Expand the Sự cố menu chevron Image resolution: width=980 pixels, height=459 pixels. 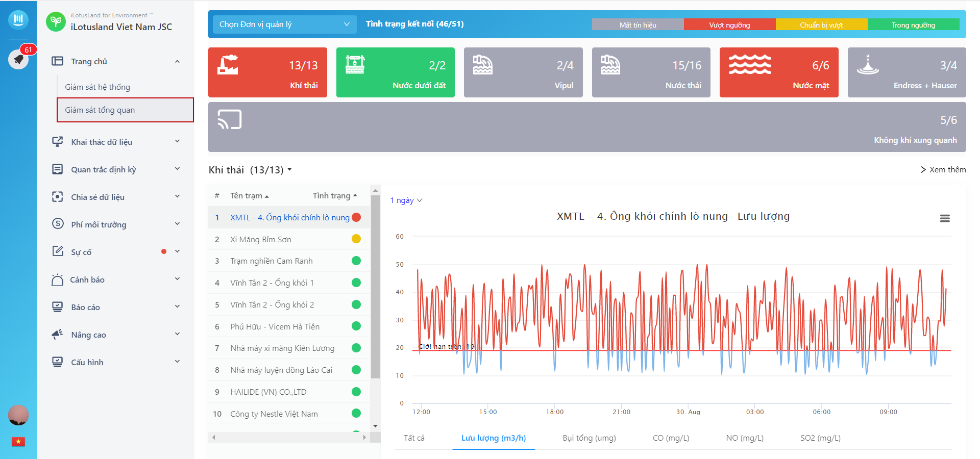click(177, 251)
